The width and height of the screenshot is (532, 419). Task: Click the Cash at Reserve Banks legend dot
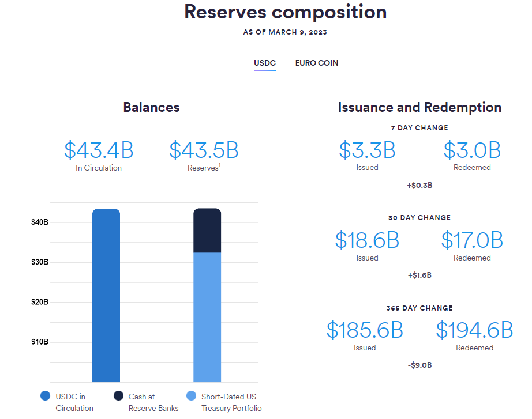click(x=118, y=395)
